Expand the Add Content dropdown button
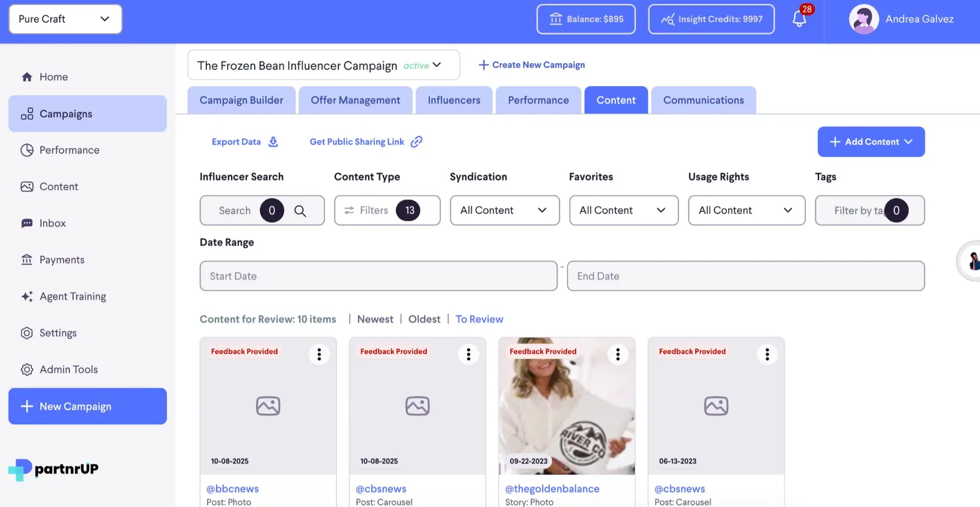The width and height of the screenshot is (980, 507). pyautogui.click(x=871, y=142)
